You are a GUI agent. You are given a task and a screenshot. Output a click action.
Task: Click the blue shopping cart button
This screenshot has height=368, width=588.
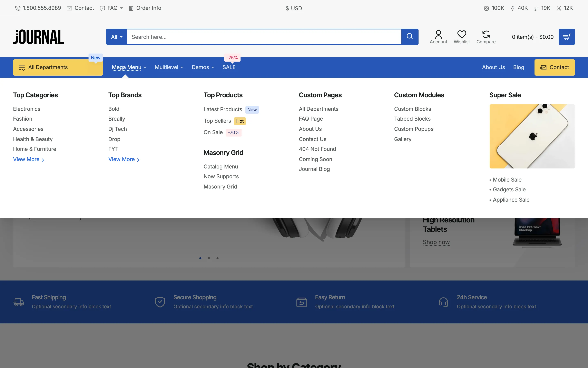point(566,37)
